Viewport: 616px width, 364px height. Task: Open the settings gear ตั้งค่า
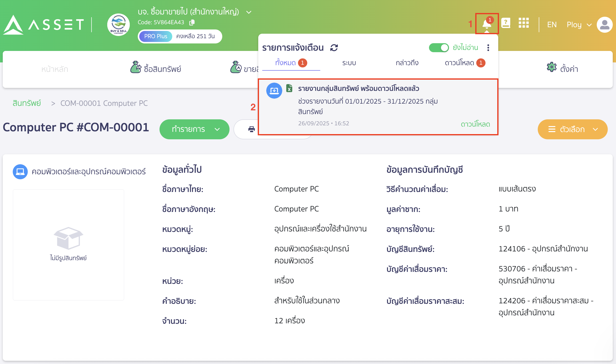[562, 68]
